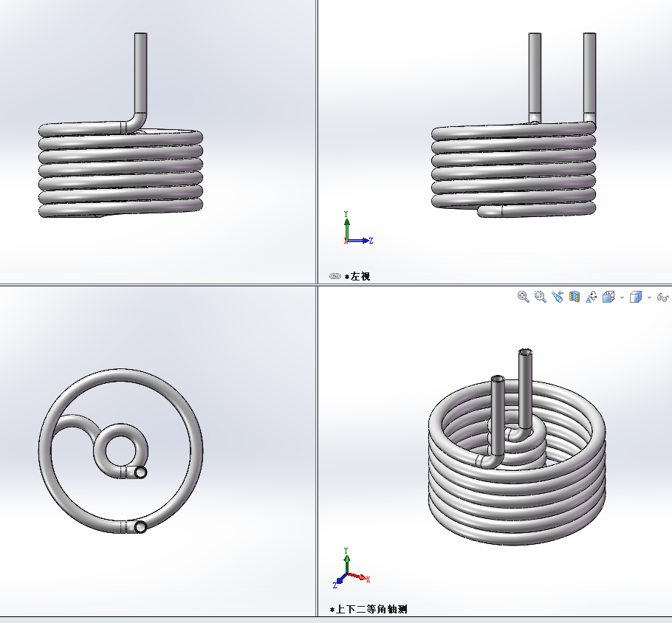Click the View Orientation cube icon
Image resolution: width=672 pixels, height=623 pixels.
[608, 297]
